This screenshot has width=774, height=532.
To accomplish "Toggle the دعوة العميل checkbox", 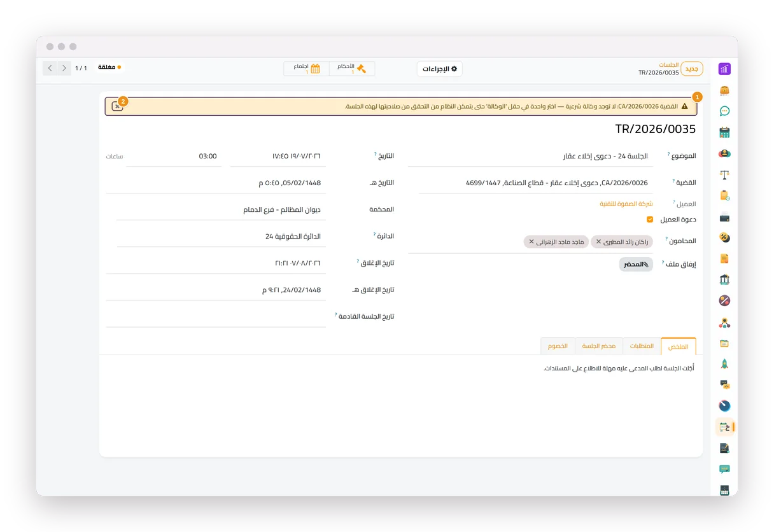I will click(x=650, y=220).
